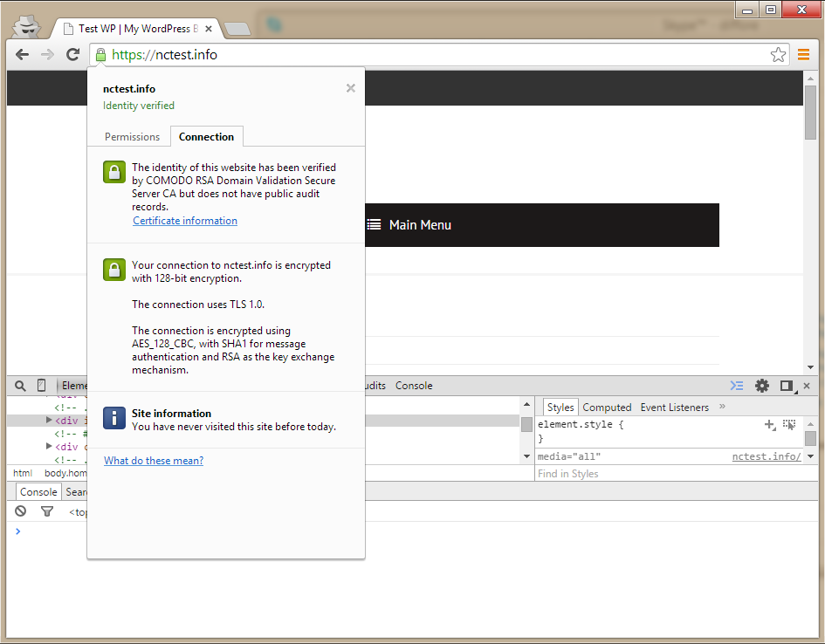Switch to the Computed sidebar tab
The image size is (825, 644).
click(x=607, y=408)
